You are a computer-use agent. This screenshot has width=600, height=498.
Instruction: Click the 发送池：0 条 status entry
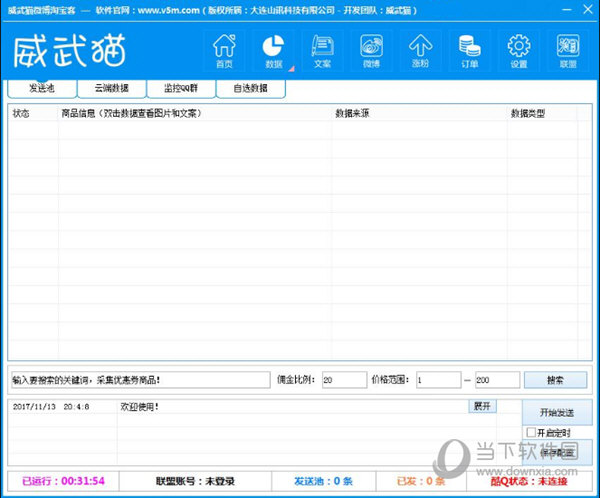tap(324, 481)
